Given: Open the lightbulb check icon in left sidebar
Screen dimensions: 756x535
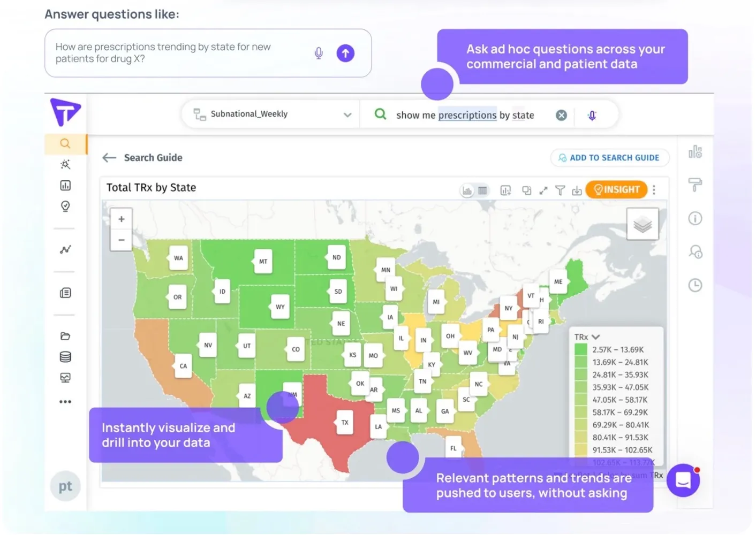Looking at the screenshot, I should (65, 207).
